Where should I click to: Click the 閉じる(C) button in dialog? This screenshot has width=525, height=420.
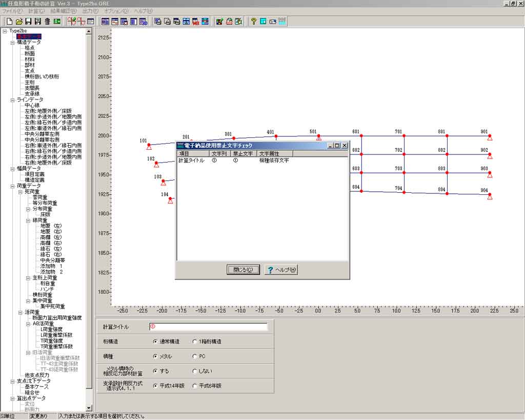[243, 270]
